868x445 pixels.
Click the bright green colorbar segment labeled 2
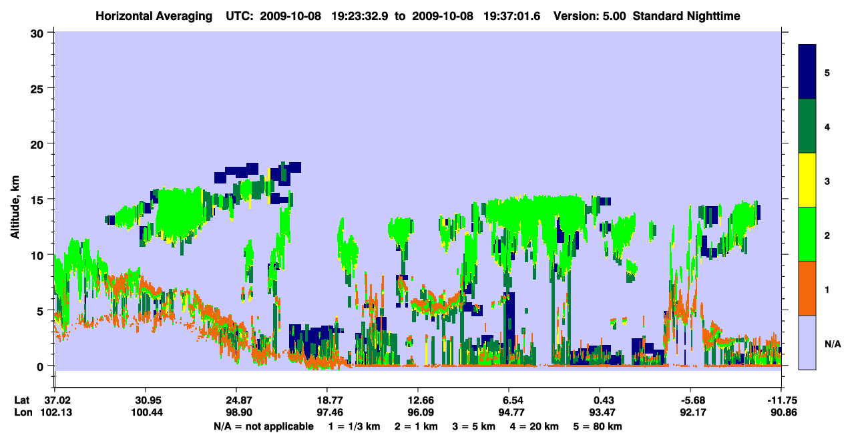(807, 234)
